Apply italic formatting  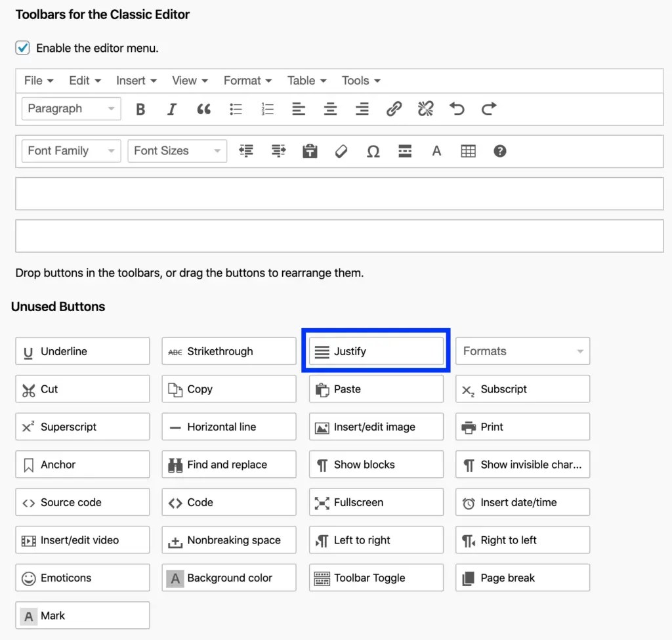171,109
